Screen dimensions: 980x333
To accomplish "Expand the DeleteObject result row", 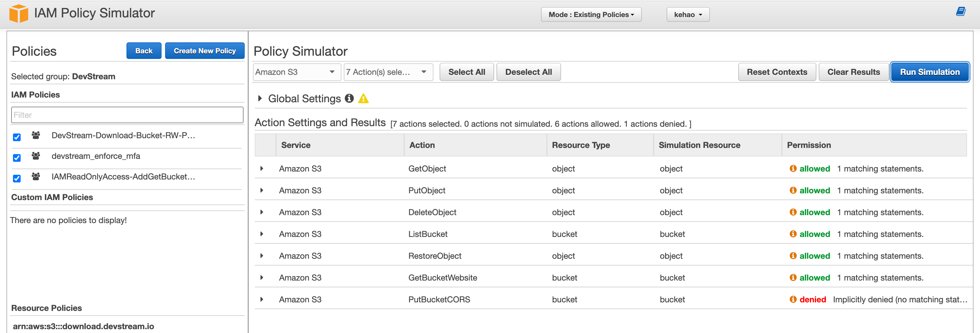I will 262,212.
